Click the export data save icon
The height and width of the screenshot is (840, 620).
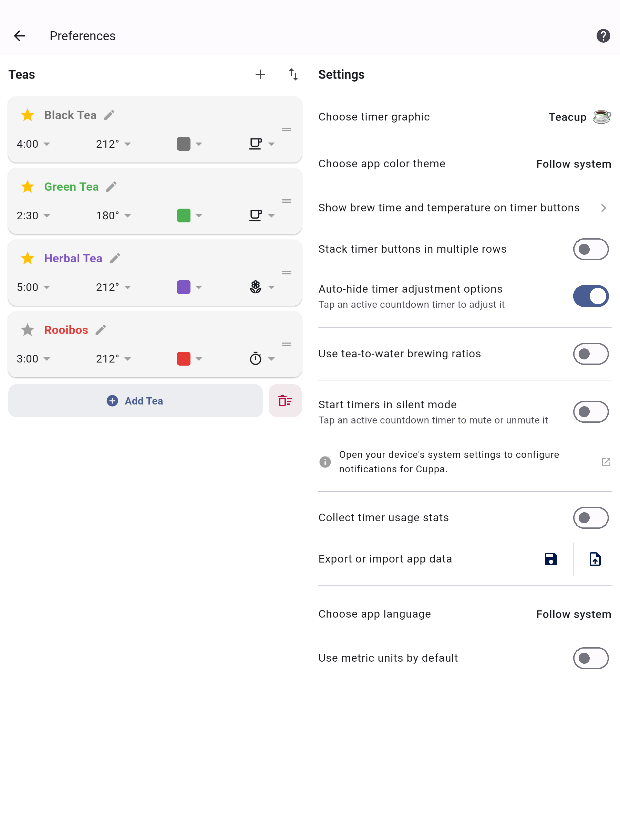[x=550, y=559]
